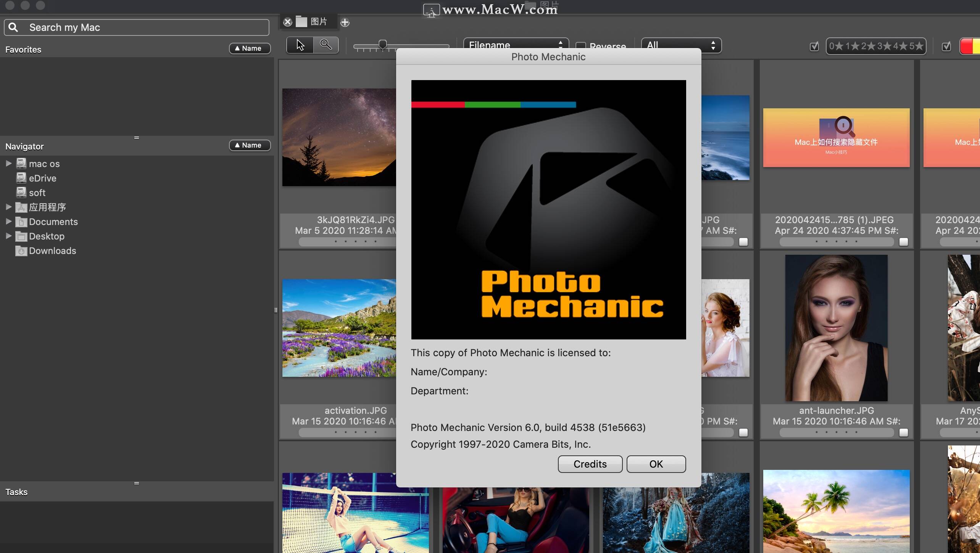Tag the 2020042415...785 (1).JPEG checkbox

pyautogui.click(x=904, y=242)
